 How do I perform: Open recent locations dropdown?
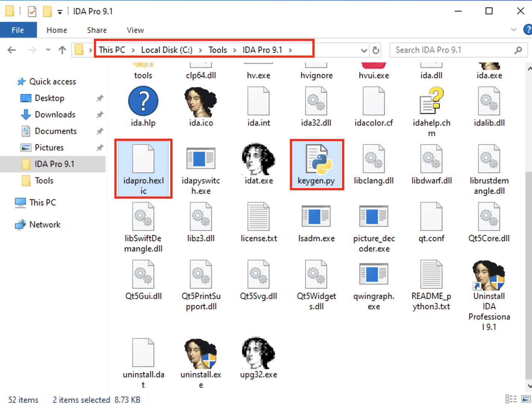click(x=48, y=50)
